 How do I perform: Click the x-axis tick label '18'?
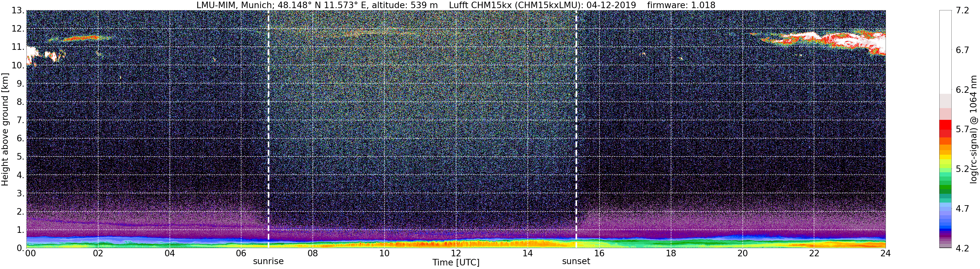pyautogui.click(x=671, y=253)
